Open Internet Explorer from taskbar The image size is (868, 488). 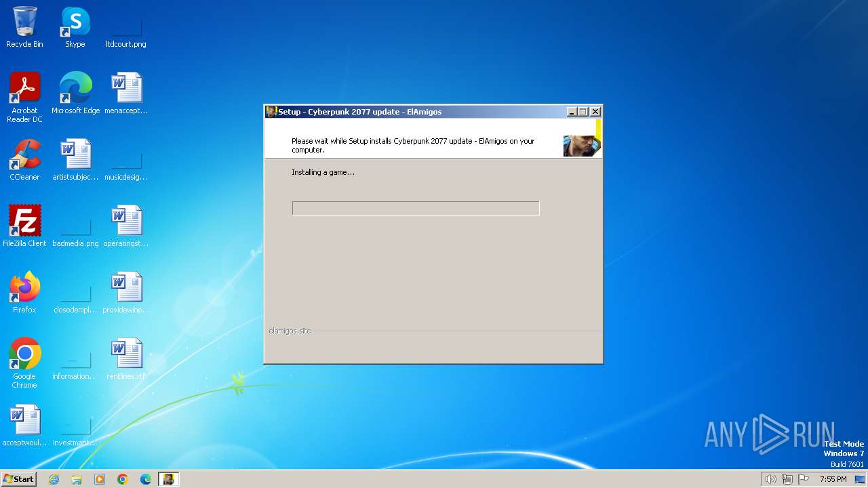[54, 479]
